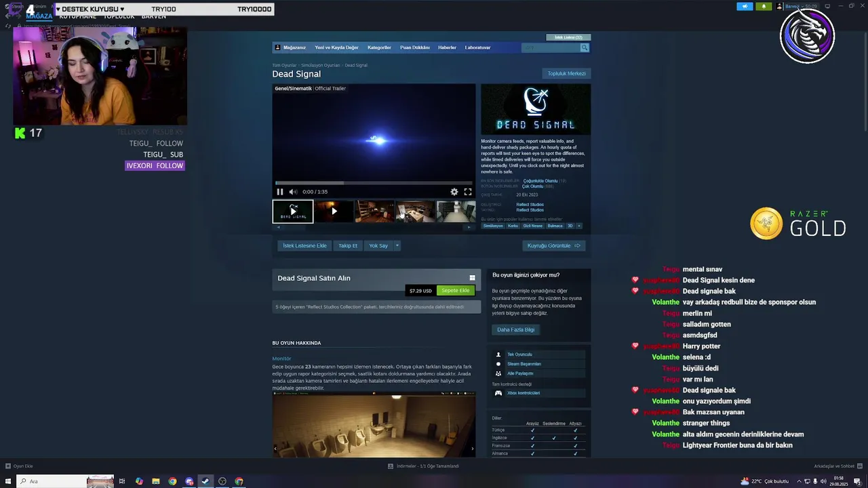Click previous arrow on restroom screenshot
868x488 pixels.
[275, 448]
